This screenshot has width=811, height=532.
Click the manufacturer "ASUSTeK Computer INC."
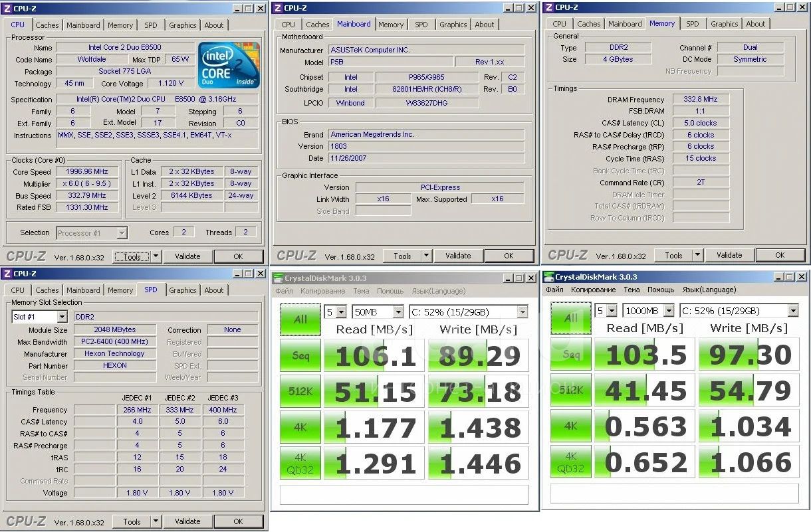(426, 50)
